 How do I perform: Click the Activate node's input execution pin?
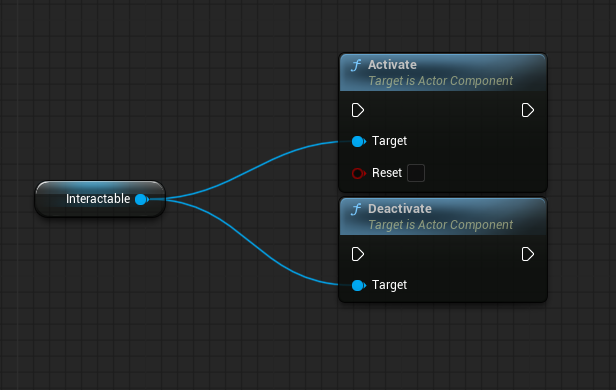pyautogui.click(x=358, y=110)
